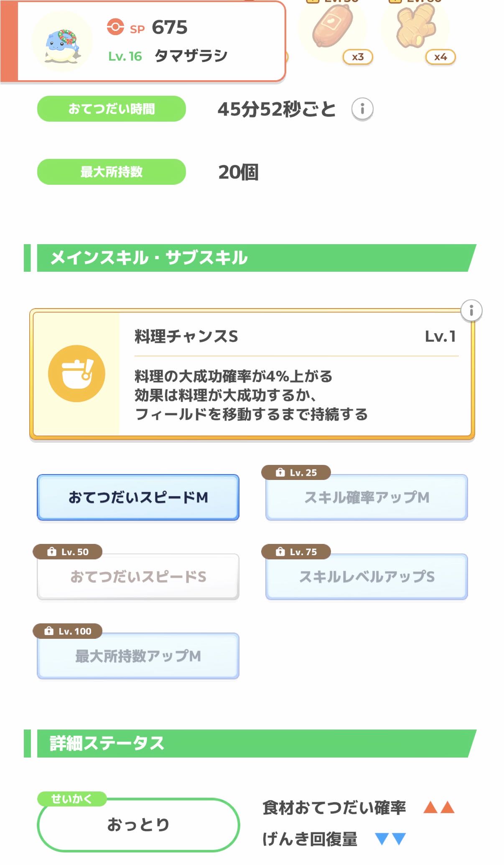The width and height of the screenshot is (504, 865).
Task: Tap the ginger ingredient icon
Action: point(415,27)
